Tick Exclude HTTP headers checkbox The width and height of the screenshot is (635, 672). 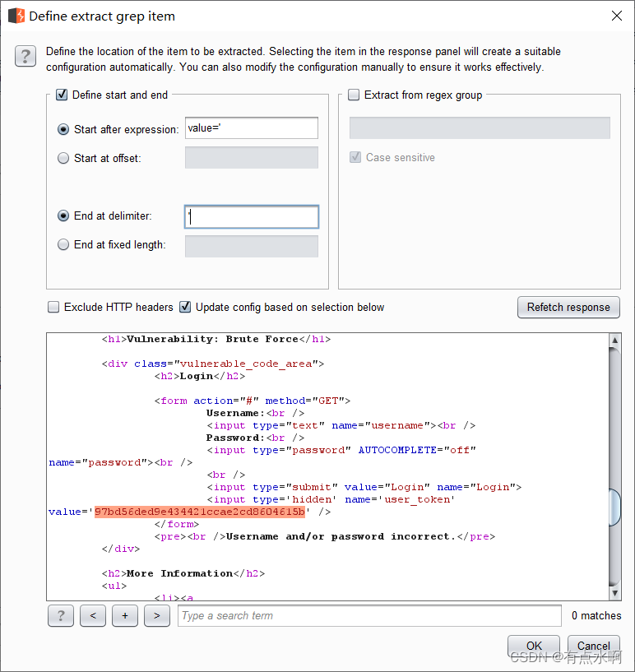pos(53,307)
